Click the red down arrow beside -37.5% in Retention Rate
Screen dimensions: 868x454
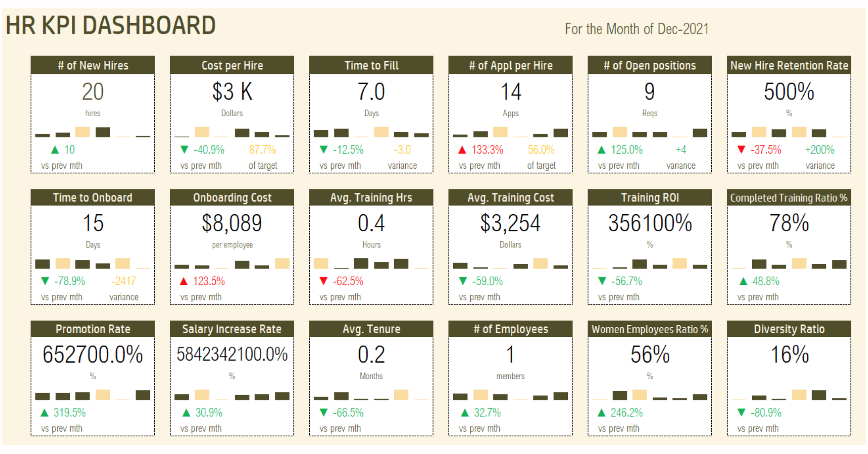point(741,150)
